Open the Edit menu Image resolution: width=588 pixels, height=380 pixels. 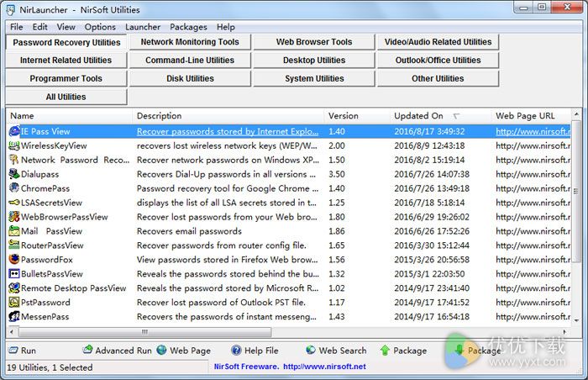tap(39, 27)
